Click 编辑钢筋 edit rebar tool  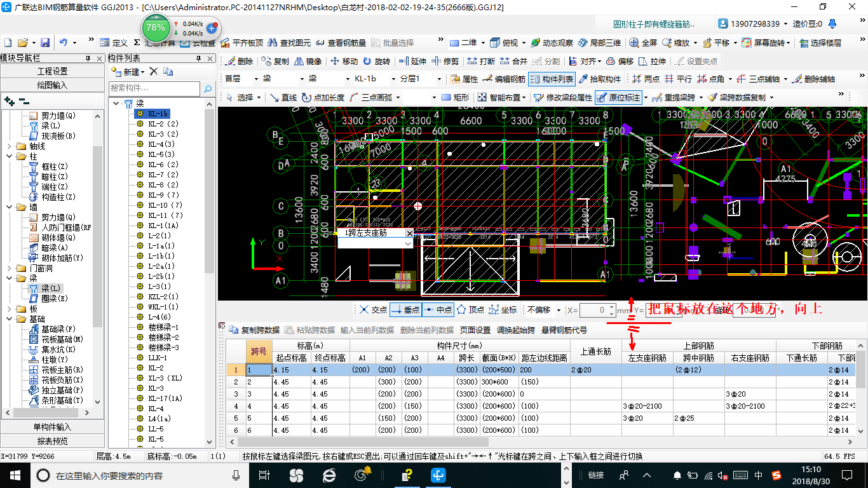pos(504,79)
